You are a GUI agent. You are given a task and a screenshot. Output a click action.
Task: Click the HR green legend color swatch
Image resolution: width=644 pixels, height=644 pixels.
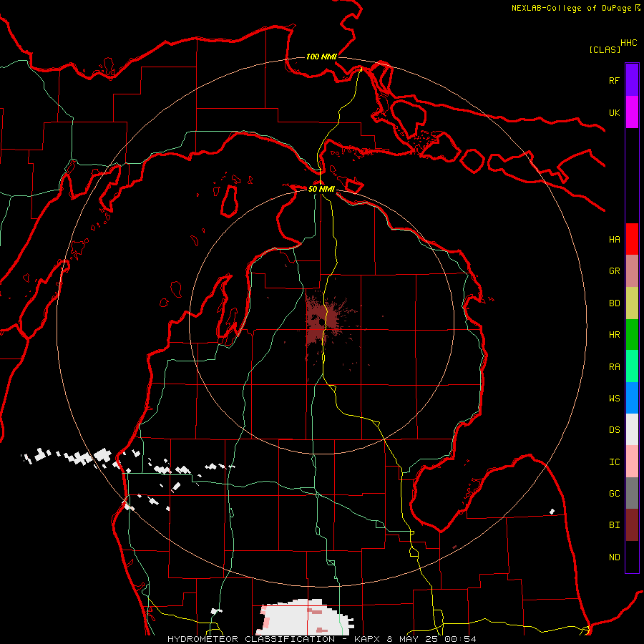pos(632,335)
